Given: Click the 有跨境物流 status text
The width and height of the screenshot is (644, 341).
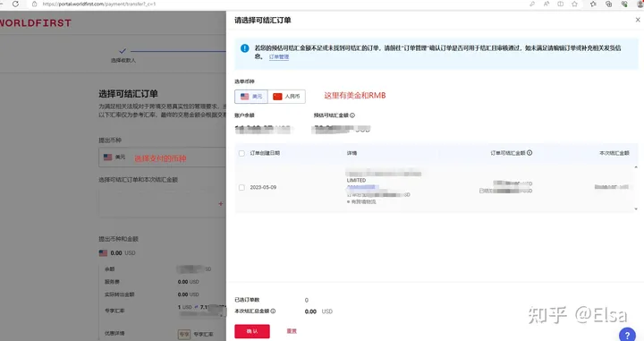Looking at the screenshot, I should (x=363, y=201).
